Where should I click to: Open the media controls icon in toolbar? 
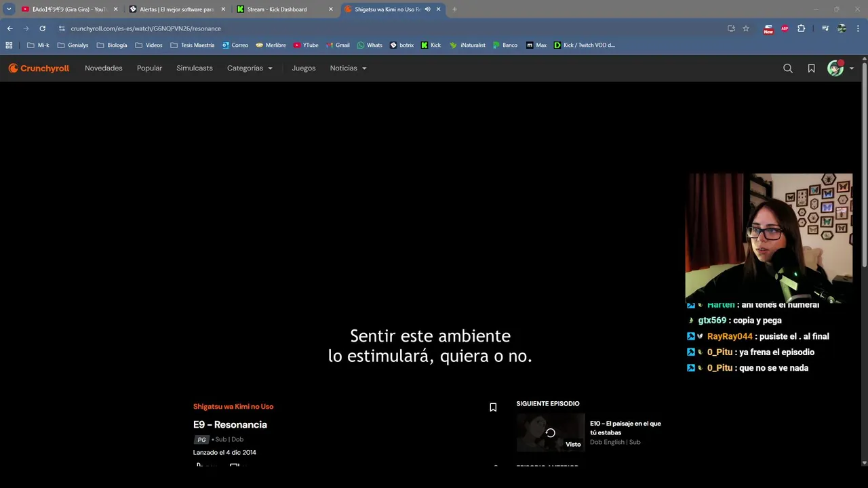point(825,28)
